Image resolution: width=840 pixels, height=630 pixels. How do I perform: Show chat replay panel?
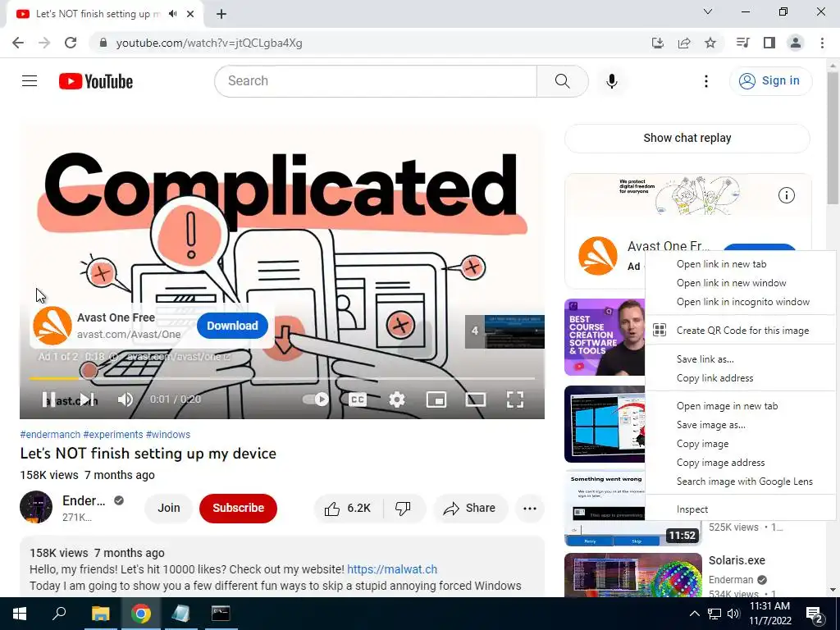pos(687,138)
